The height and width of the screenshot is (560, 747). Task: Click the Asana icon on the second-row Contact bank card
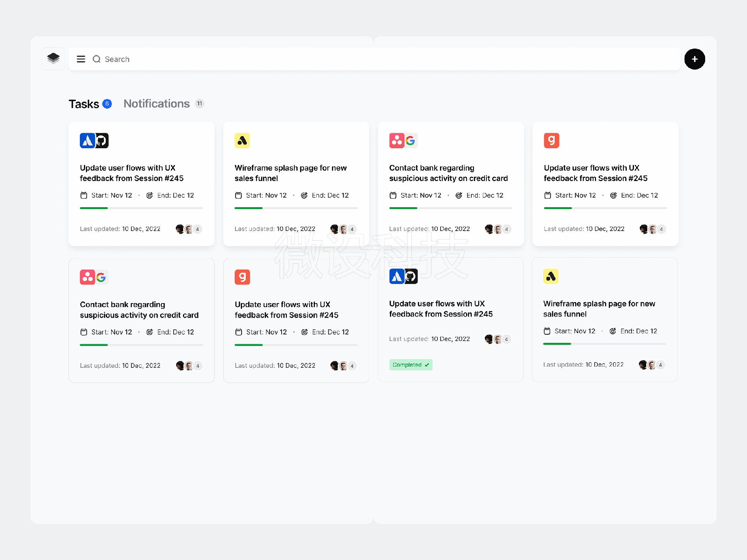pyautogui.click(x=87, y=277)
